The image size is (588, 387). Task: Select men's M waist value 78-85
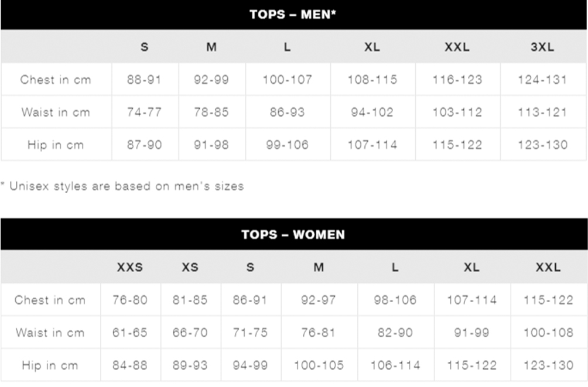pyautogui.click(x=211, y=112)
